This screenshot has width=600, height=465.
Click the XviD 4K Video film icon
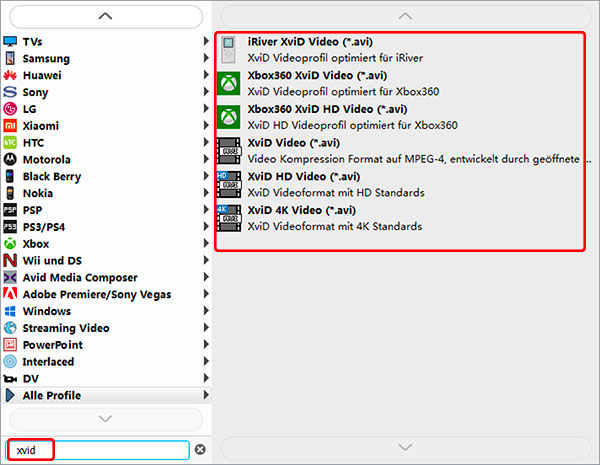(229, 218)
